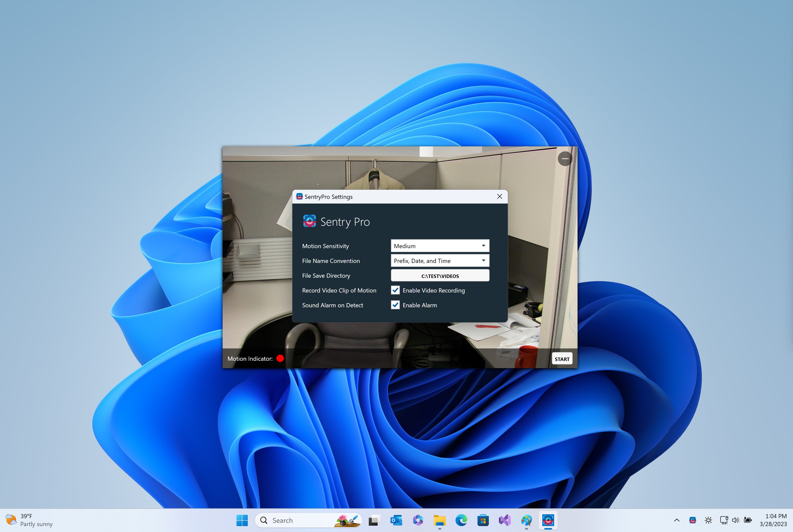Launch Visual Studio from the taskbar
The width and height of the screenshot is (793, 532).
tap(505, 520)
